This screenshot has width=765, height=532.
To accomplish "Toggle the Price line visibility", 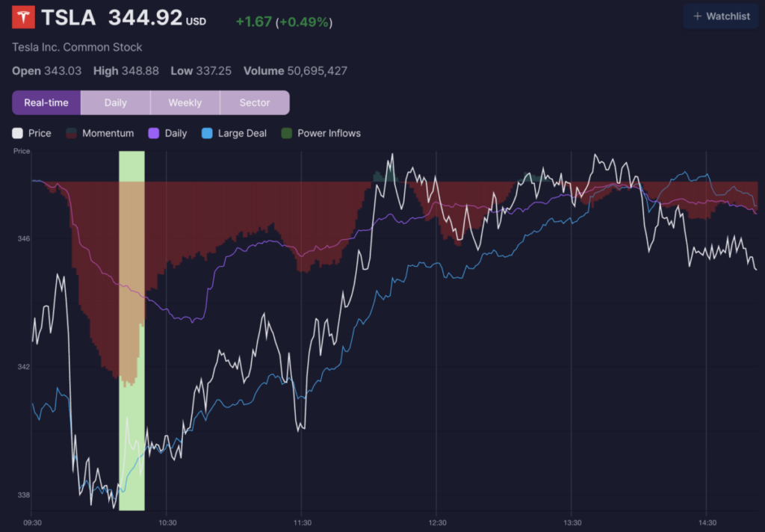I will pos(31,133).
